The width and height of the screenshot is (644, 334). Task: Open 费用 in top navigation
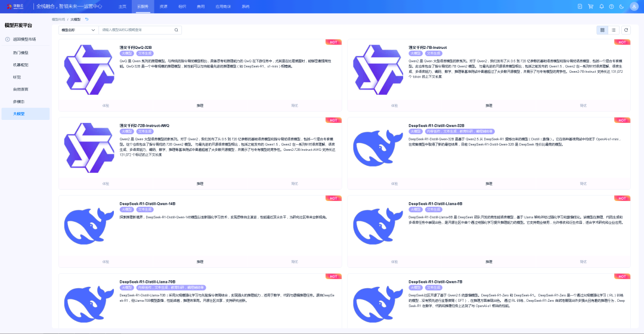201,7
